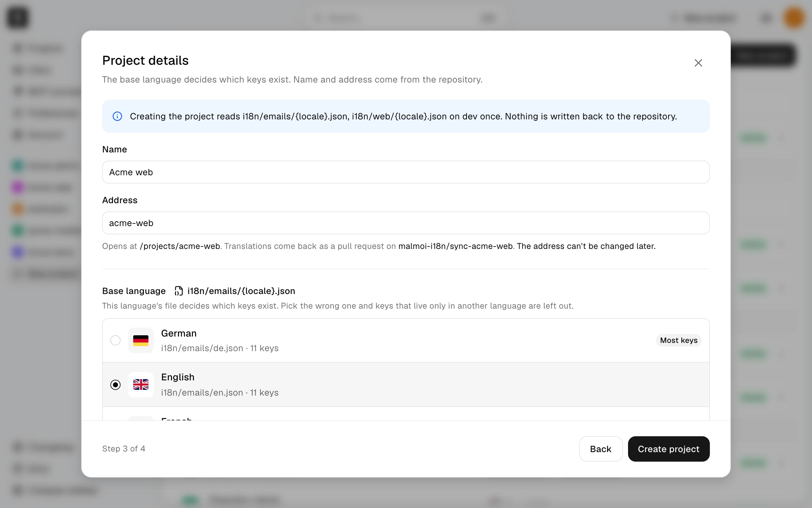812x508 pixels.
Task: Click the Project details heading
Action: click(x=145, y=60)
